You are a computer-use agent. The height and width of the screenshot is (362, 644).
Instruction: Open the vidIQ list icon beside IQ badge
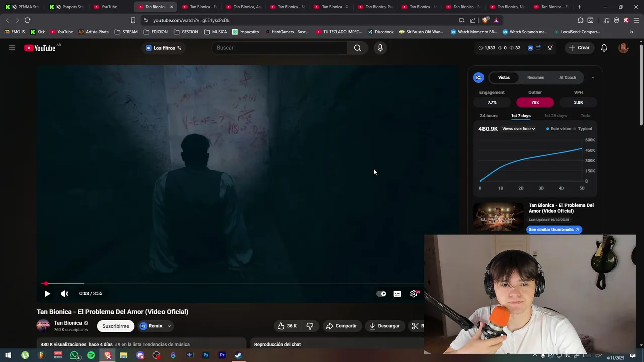coord(538,48)
